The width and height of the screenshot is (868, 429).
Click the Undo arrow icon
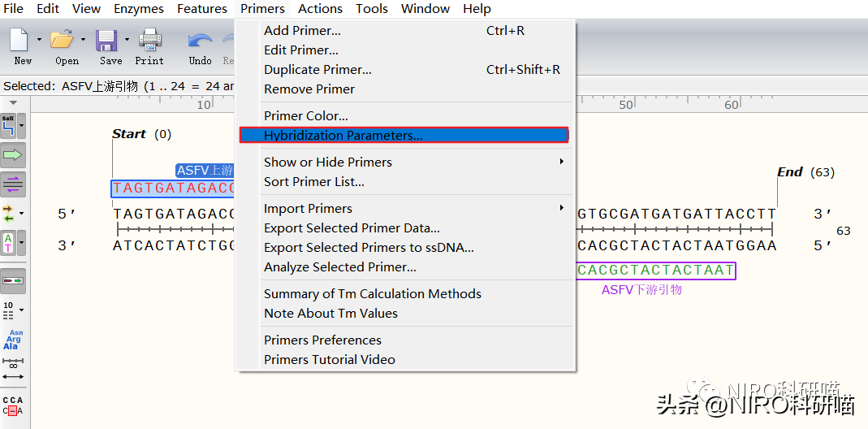pos(199,41)
